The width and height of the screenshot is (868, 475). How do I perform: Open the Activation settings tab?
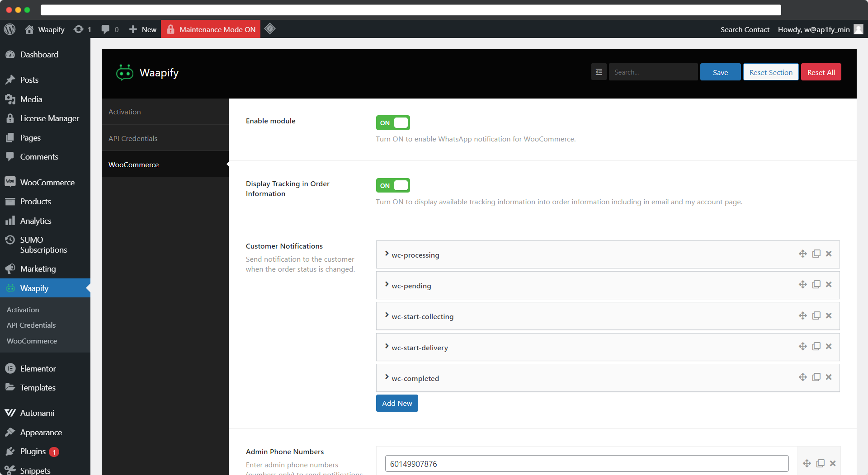pos(165,112)
